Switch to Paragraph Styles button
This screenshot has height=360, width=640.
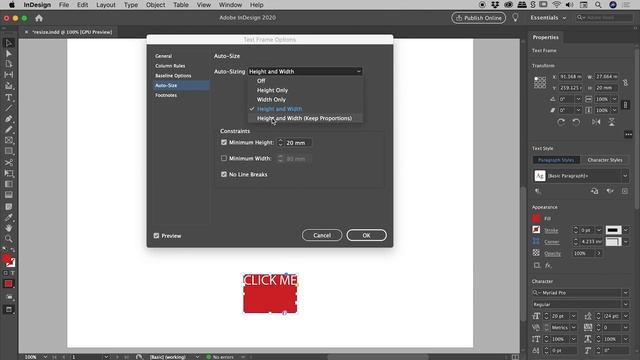[x=556, y=160]
